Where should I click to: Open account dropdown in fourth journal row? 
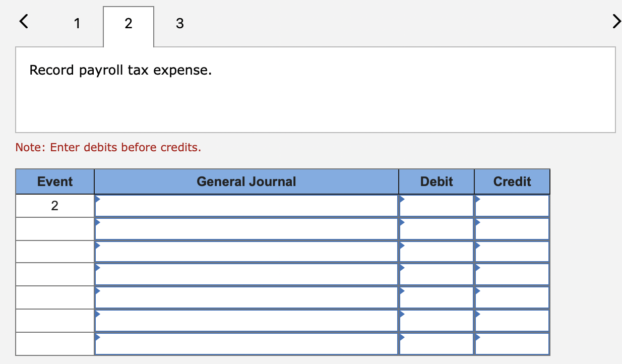tap(246, 274)
